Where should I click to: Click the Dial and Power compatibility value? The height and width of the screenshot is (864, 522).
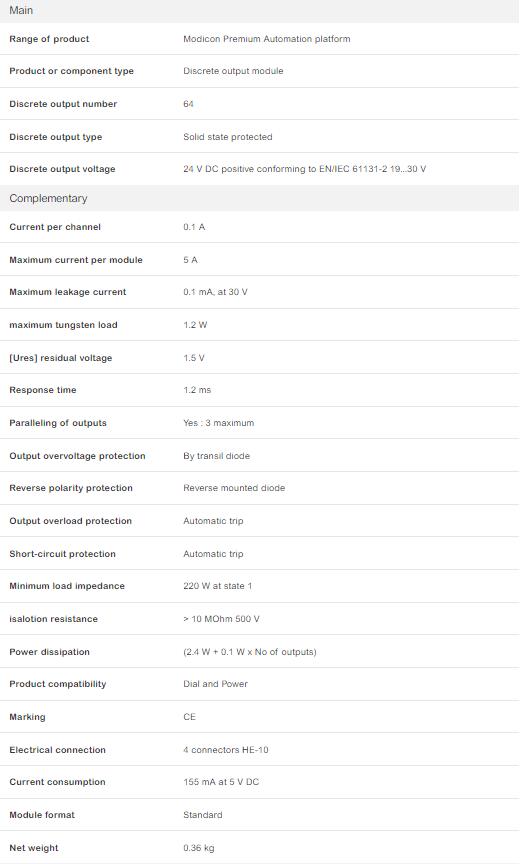pos(216,684)
